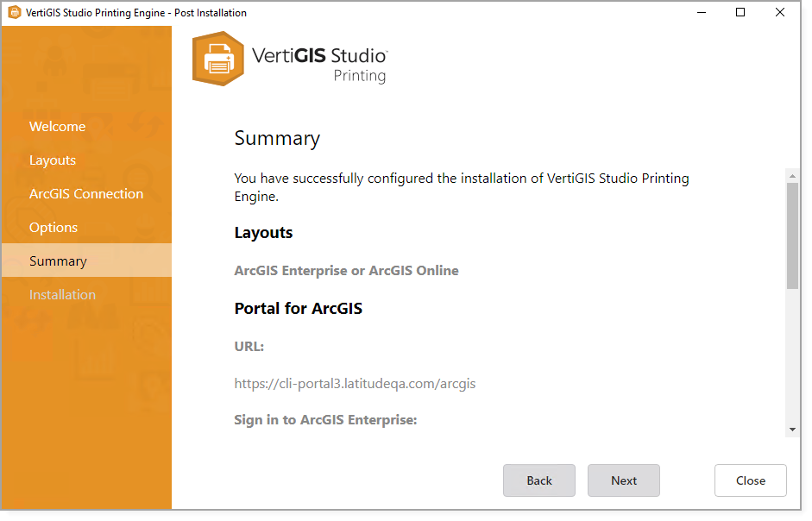This screenshot has height=521, width=812.
Task: Select the highlighted Summary sidebar step
Action: [58, 261]
